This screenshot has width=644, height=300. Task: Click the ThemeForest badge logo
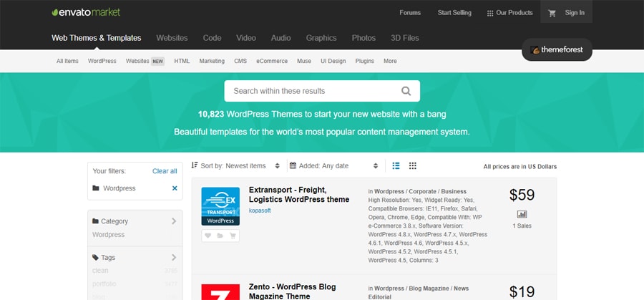tap(557, 49)
